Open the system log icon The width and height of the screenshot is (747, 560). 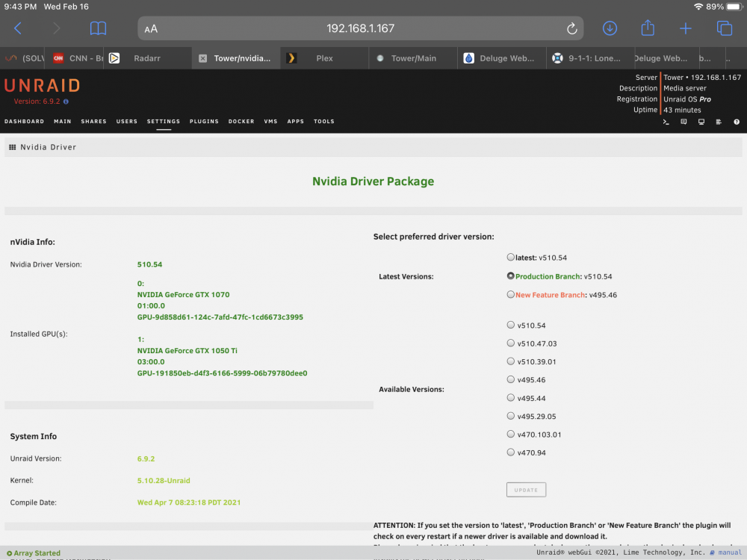coord(719,122)
